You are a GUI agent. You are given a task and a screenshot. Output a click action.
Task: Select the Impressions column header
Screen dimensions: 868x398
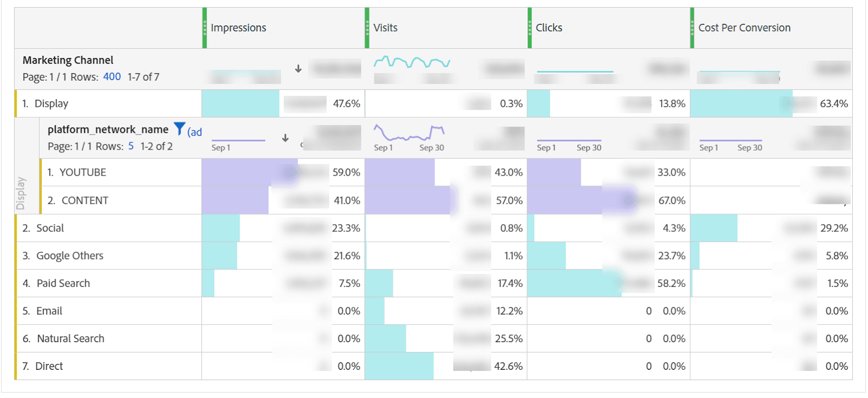coord(238,27)
